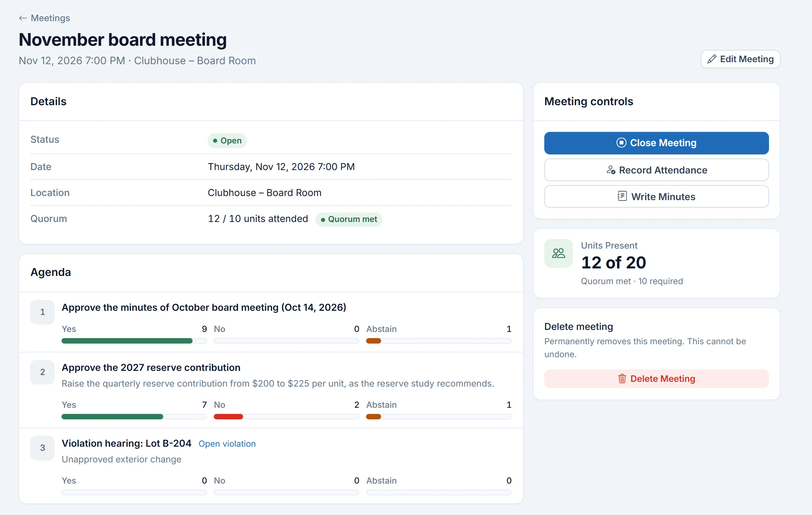
Task: Click the "November board meeting" page heading
Action: (x=123, y=40)
